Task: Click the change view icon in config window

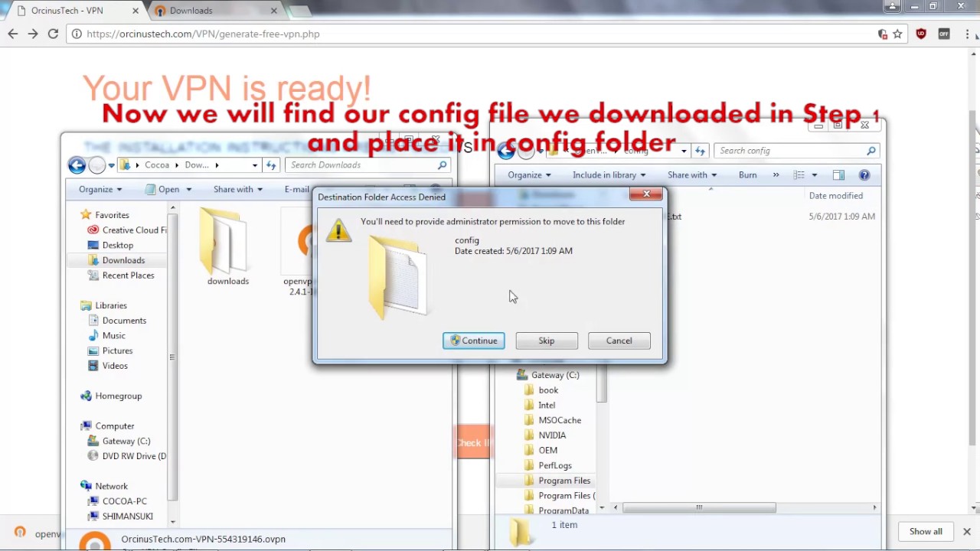Action: pyautogui.click(x=799, y=174)
